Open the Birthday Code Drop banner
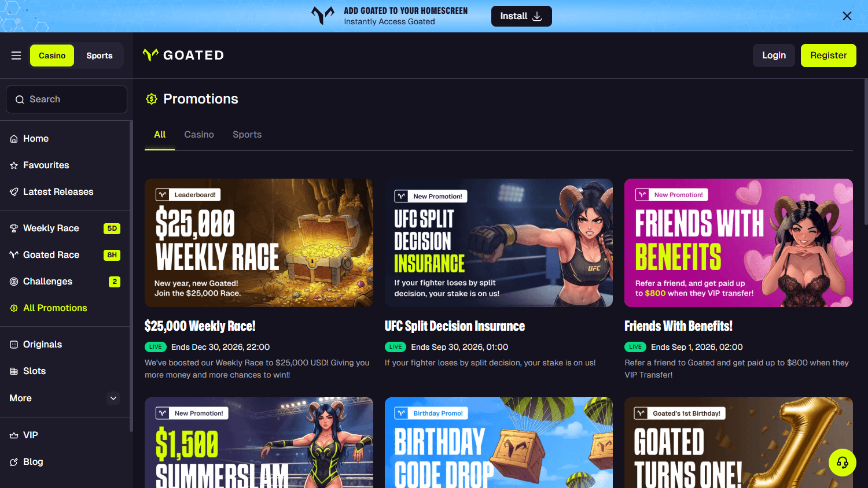This screenshot has width=868, height=488. pyautogui.click(x=499, y=442)
